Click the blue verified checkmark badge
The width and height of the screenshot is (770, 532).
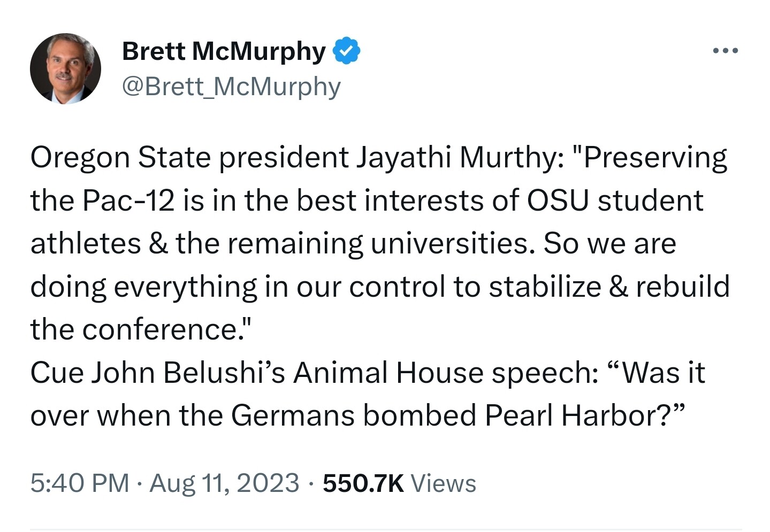click(346, 51)
